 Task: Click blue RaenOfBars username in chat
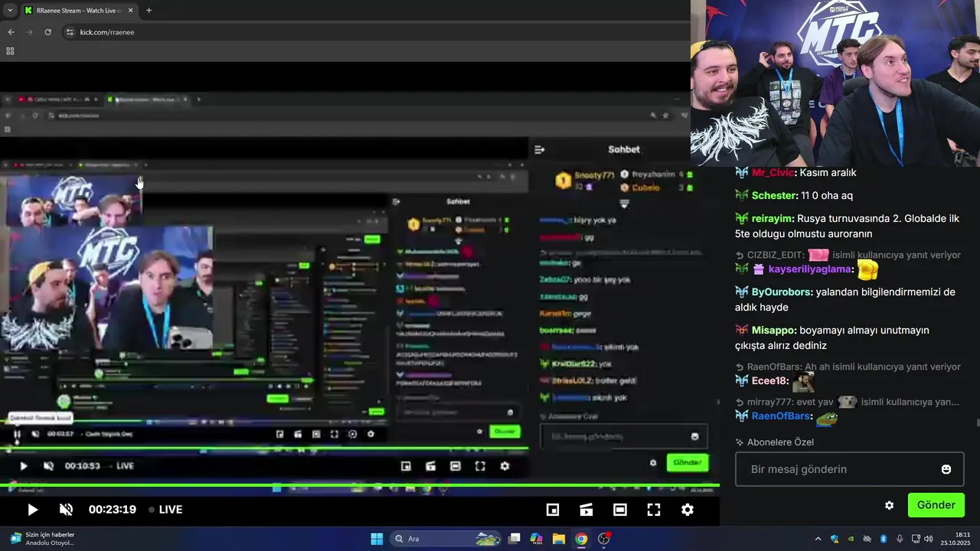coord(781,416)
